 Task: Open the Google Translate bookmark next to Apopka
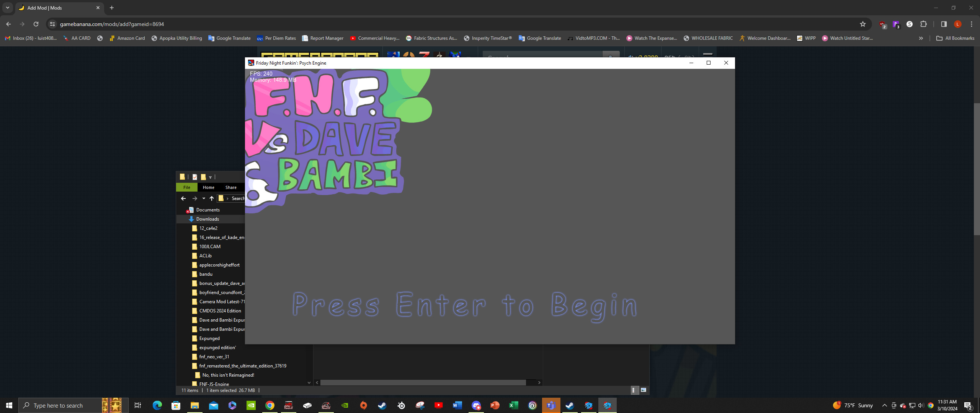coord(229,38)
